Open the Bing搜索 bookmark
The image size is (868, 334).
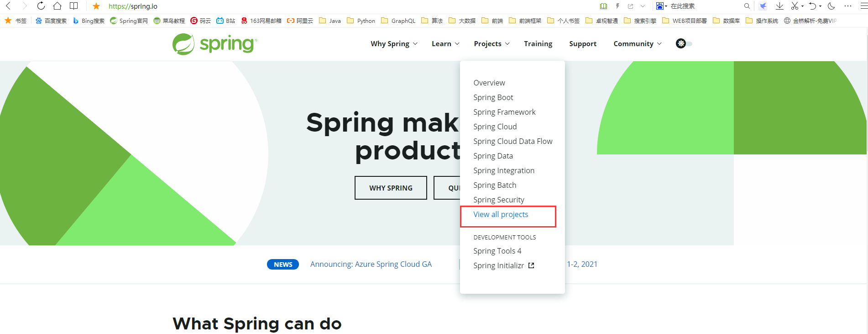coord(89,21)
